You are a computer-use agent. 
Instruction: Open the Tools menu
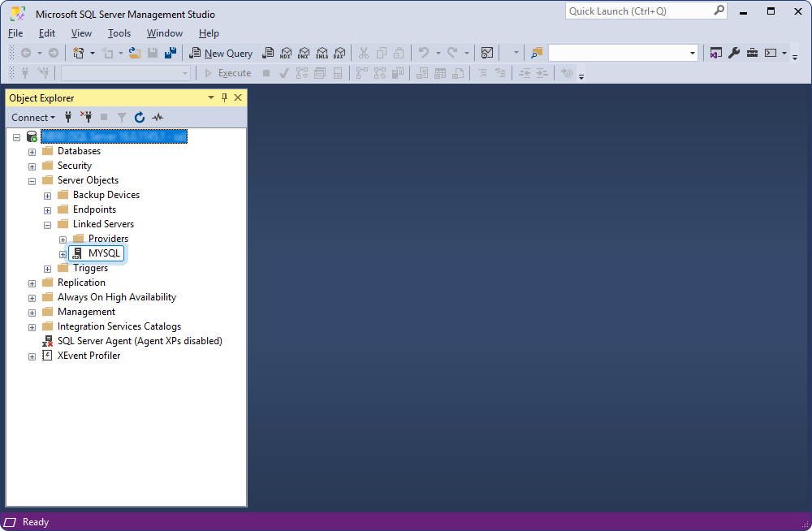119,33
